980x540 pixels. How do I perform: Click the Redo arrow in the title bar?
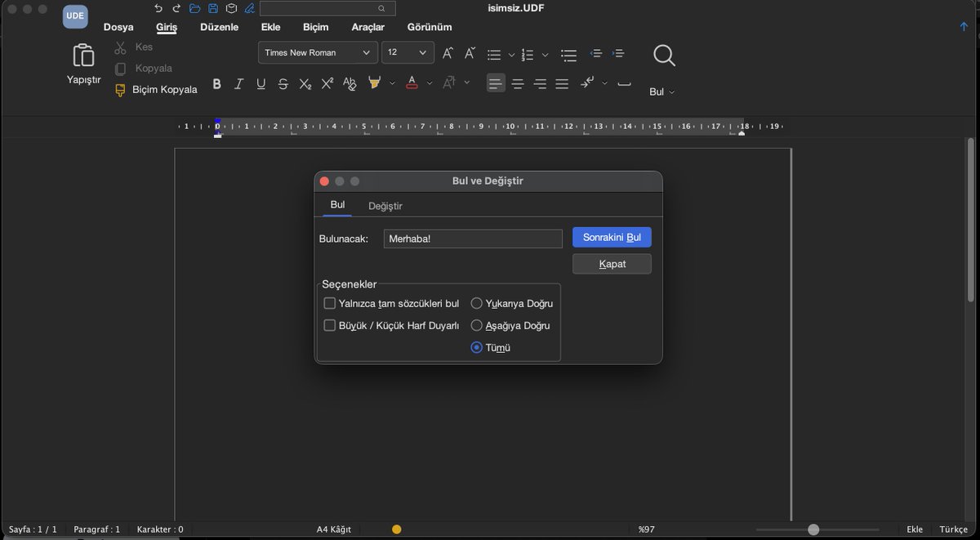click(x=176, y=8)
